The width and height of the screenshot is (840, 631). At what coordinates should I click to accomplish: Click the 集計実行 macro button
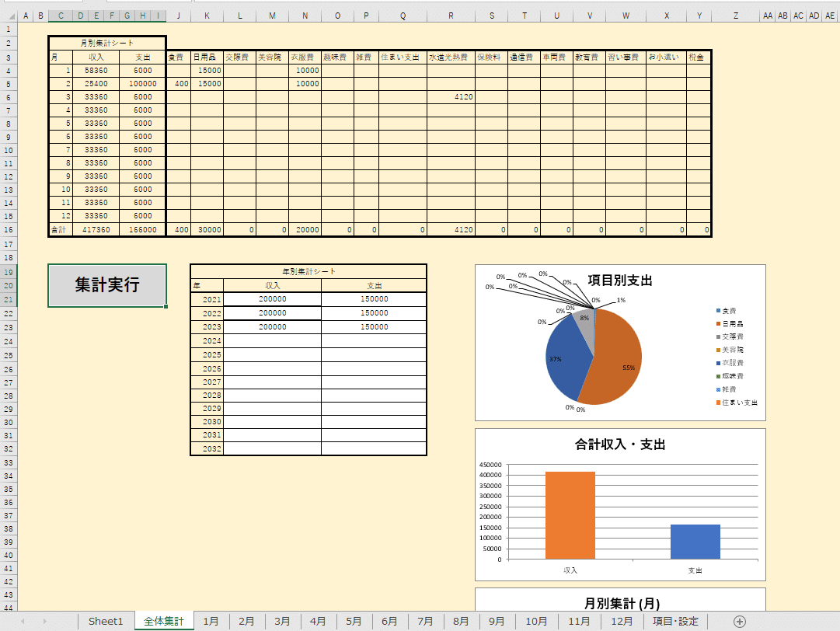[107, 285]
